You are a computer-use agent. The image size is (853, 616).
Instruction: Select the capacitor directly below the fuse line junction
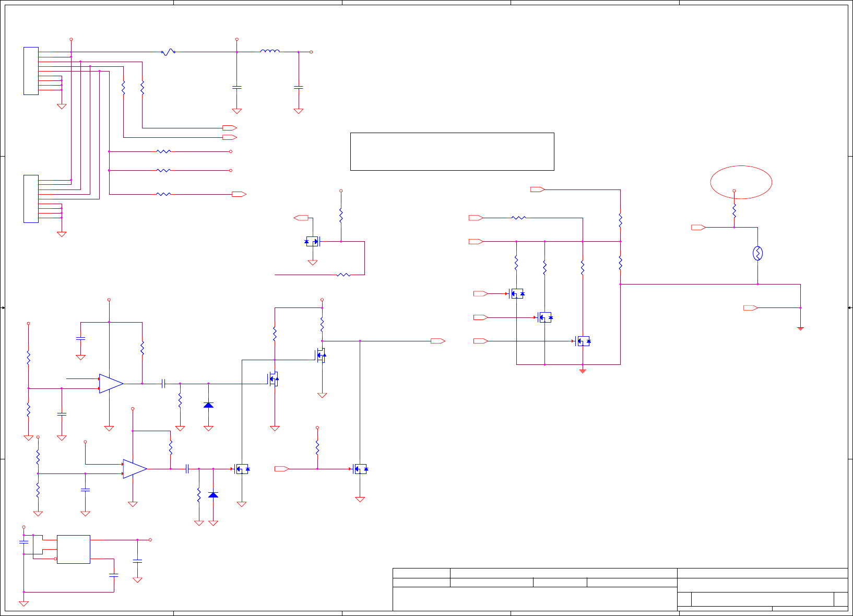236,87
